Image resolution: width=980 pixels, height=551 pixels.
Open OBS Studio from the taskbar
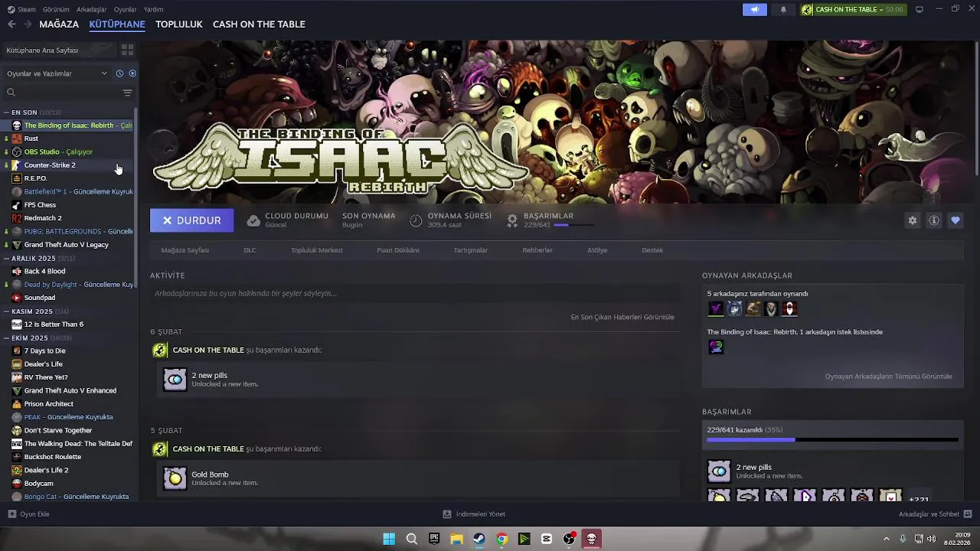pos(569,539)
